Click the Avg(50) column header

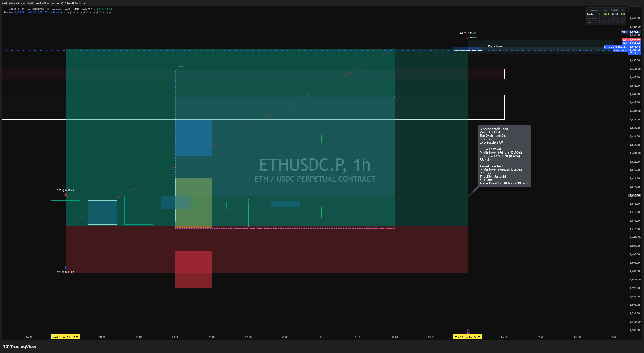(x=614, y=10)
